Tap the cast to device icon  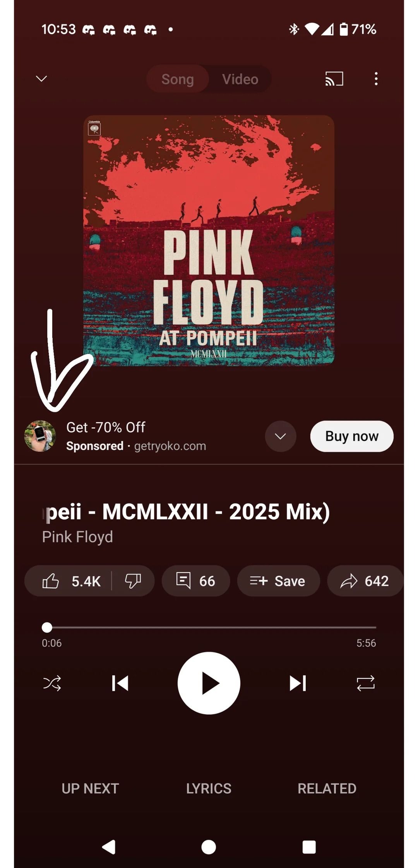[334, 79]
